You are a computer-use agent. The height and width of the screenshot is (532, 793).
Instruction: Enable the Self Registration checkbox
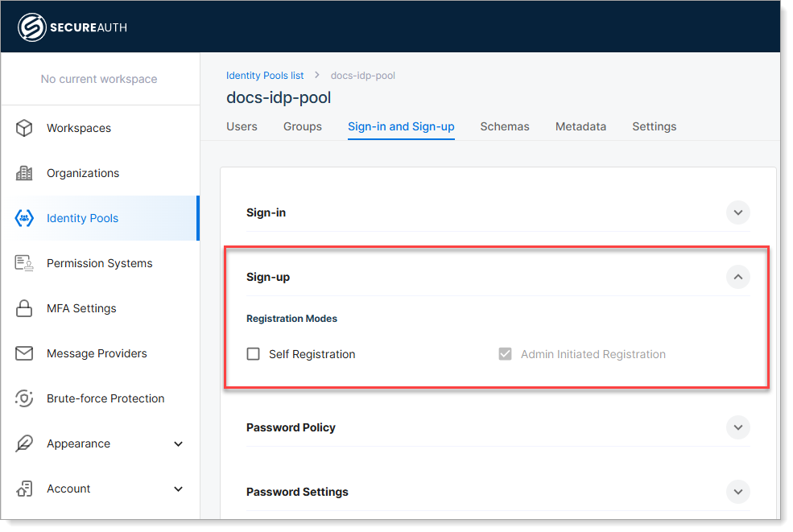coord(254,354)
